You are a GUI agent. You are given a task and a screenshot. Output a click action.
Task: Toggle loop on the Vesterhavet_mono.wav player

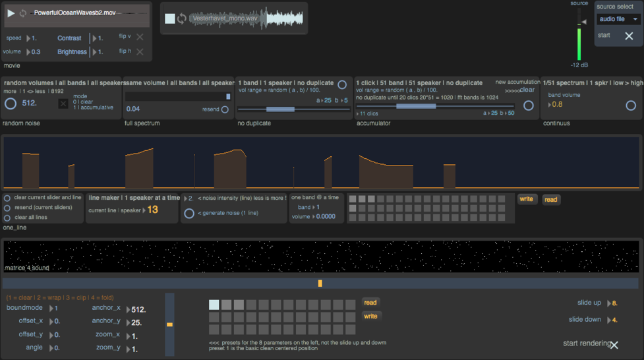[x=182, y=19]
